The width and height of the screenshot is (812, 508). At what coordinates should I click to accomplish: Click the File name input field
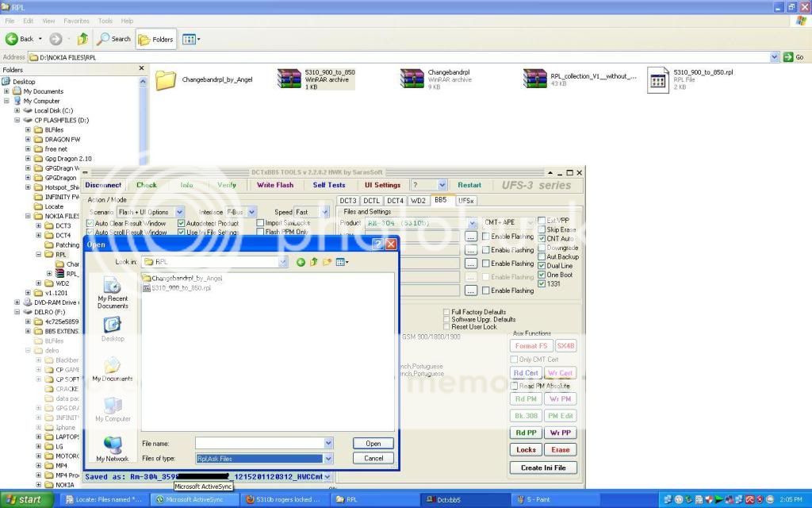pyautogui.click(x=259, y=444)
